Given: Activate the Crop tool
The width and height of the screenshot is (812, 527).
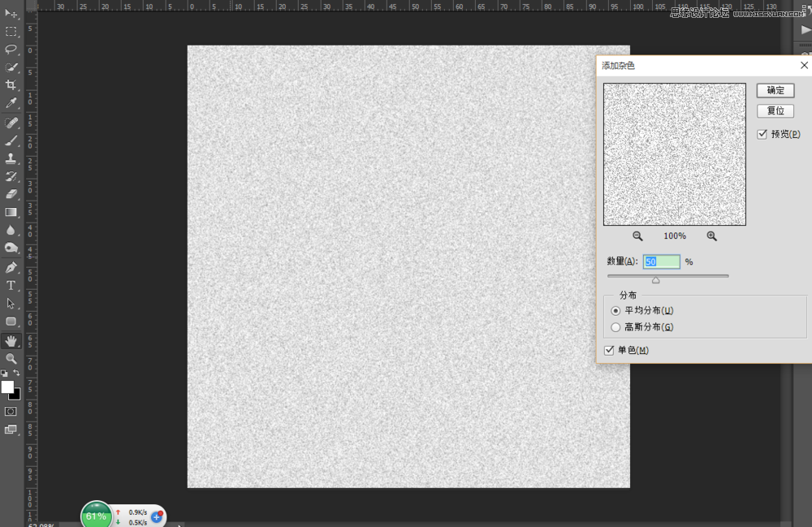Looking at the screenshot, I should coord(11,85).
